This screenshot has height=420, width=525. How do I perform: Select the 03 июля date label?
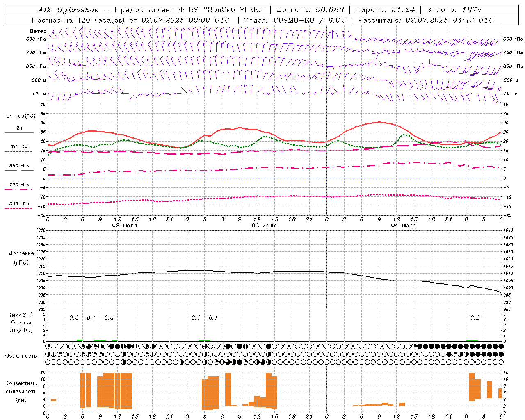coord(264,225)
